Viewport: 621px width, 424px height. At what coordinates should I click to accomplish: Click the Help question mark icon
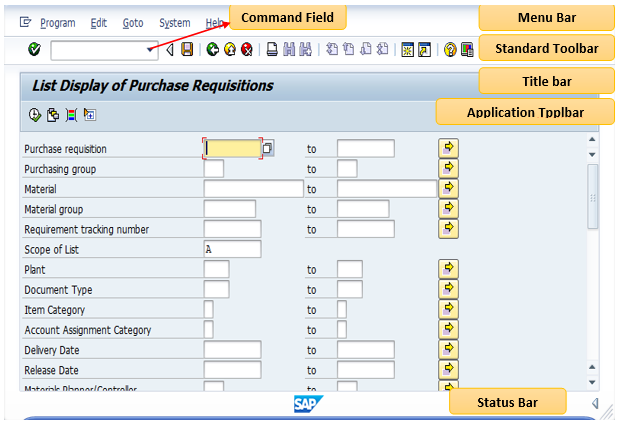[450, 49]
